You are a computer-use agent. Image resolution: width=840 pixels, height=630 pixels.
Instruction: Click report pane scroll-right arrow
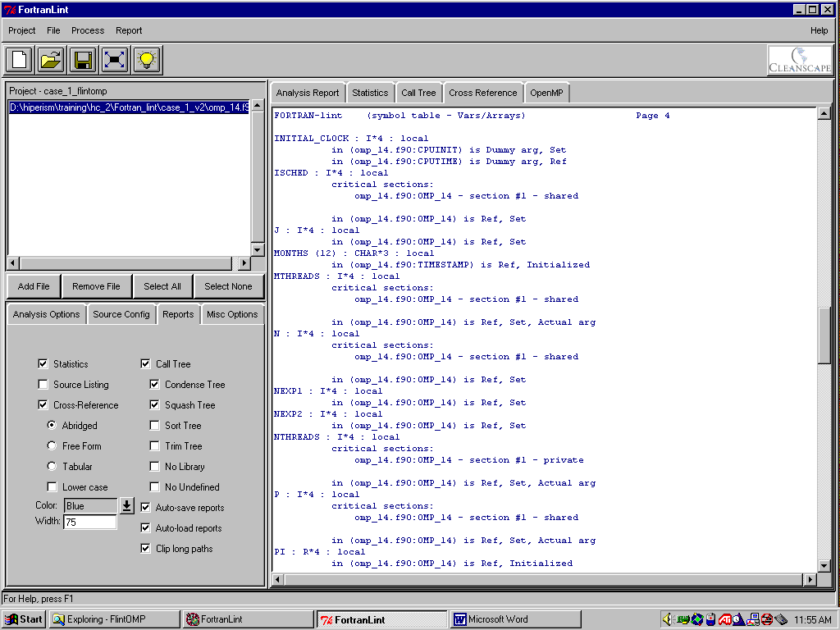point(810,579)
